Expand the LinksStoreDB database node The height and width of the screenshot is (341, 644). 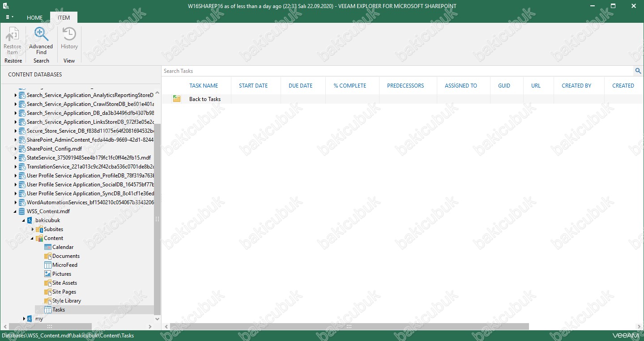tap(16, 122)
